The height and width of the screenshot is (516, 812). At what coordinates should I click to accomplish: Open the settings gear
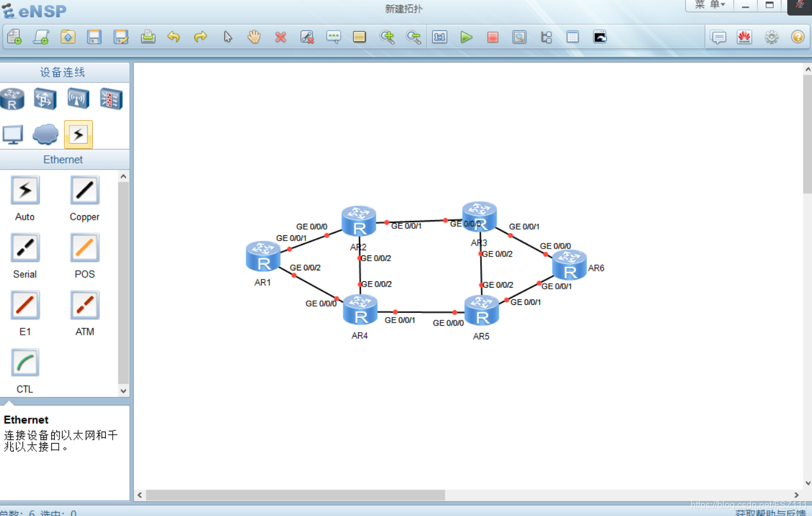coord(772,37)
